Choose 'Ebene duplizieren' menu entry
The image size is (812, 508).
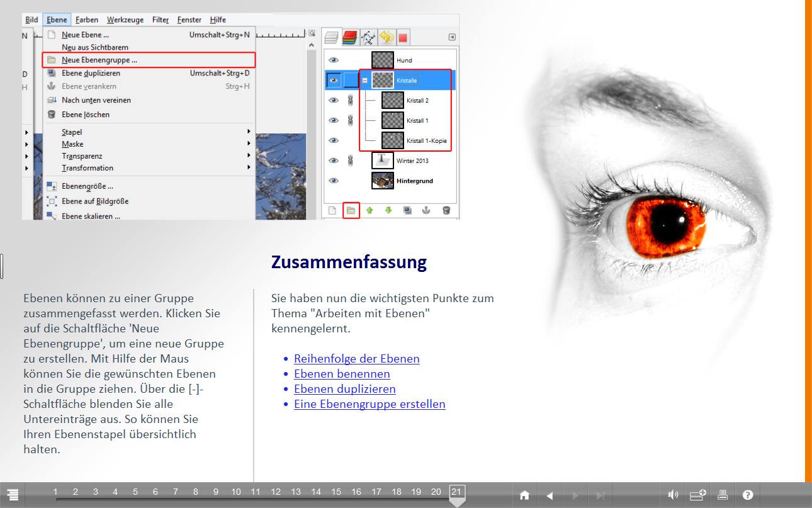point(149,73)
